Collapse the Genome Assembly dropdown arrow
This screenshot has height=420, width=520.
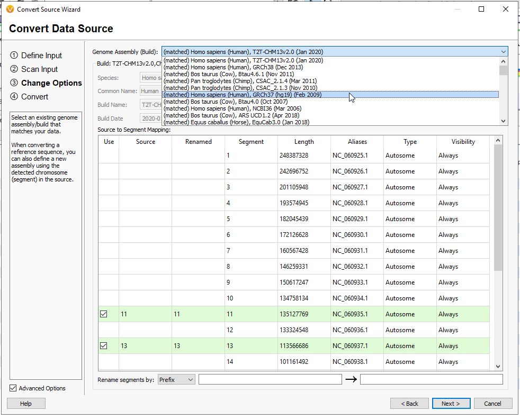(503, 52)
